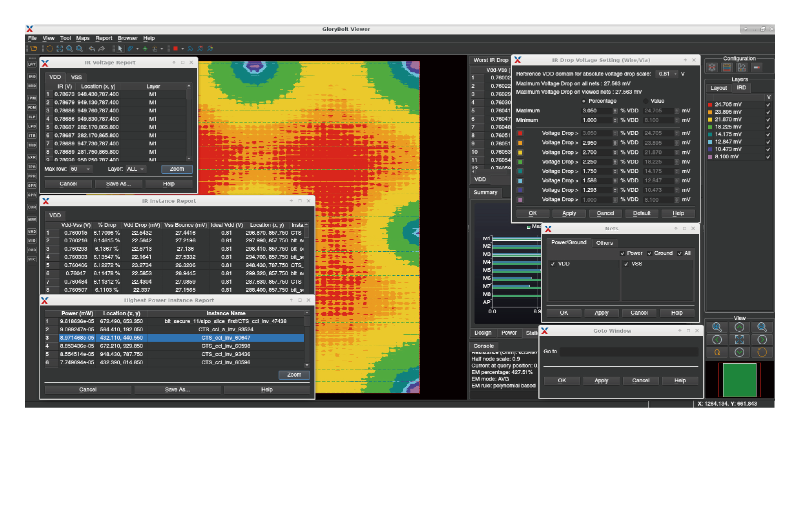The image size is (800, 532).
Task: Click the zoom in magnifier toolbar icon
Action: (x=69, y=48)
